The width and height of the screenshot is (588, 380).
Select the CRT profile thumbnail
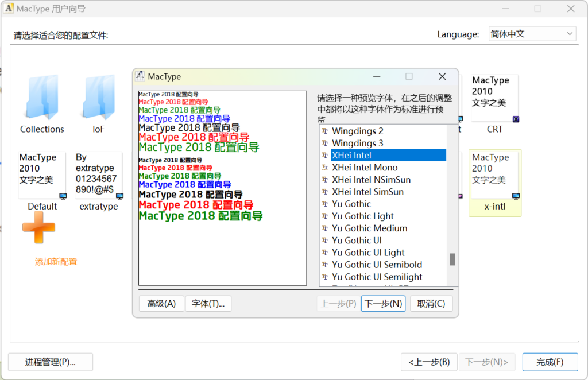[x=494, y=98]
